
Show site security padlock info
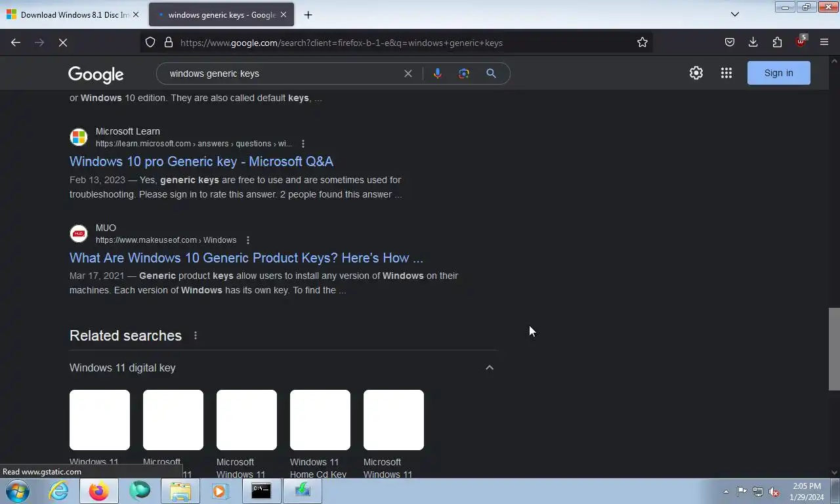coord(169,43)
